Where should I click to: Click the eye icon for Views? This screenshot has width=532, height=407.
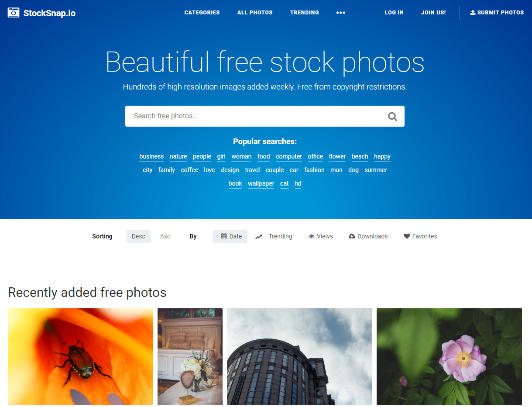pyautogui.click(x=312, y=236)
